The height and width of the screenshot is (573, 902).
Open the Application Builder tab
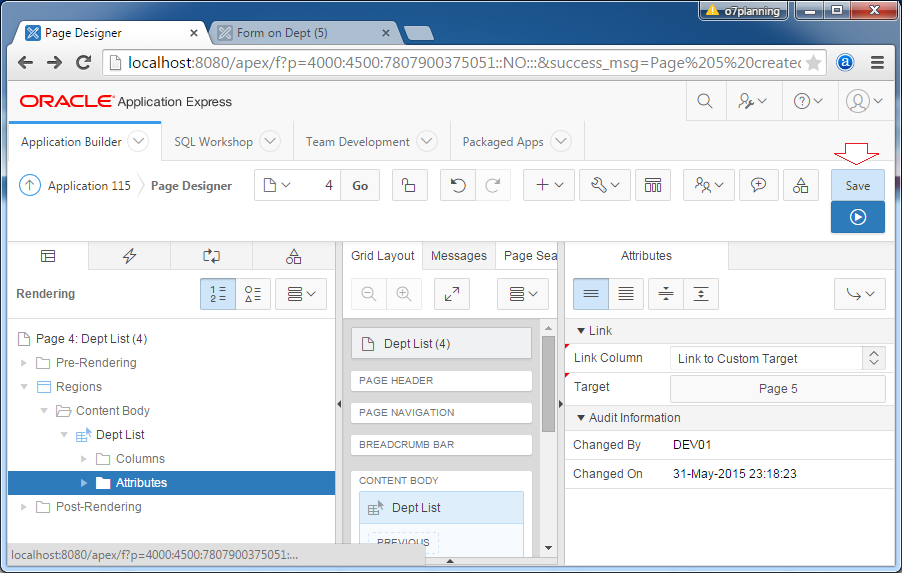pos(71,142)
